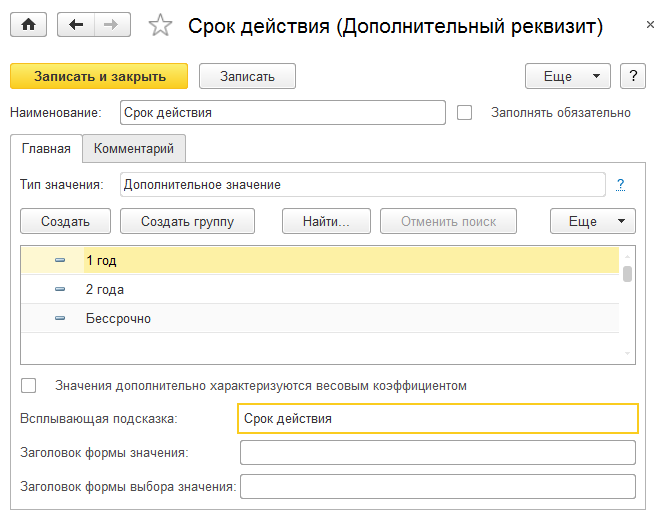Click the item icon beside "2 года"

point(60,290)
